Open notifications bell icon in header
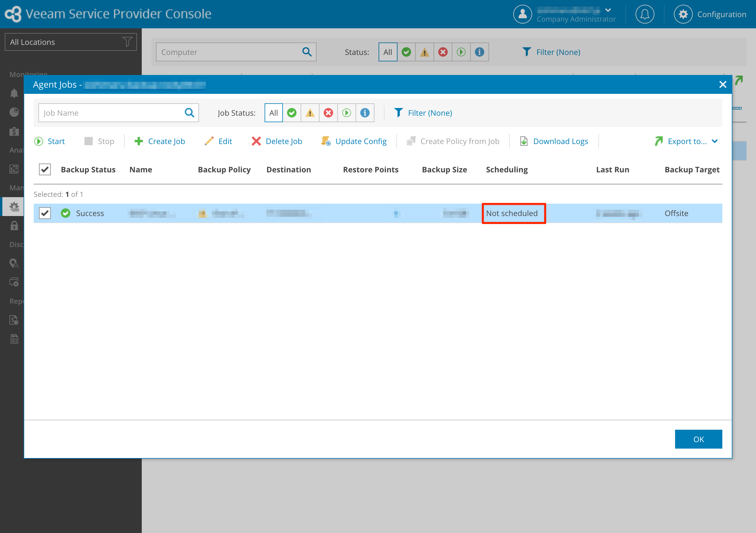 [x=645, y=14]
